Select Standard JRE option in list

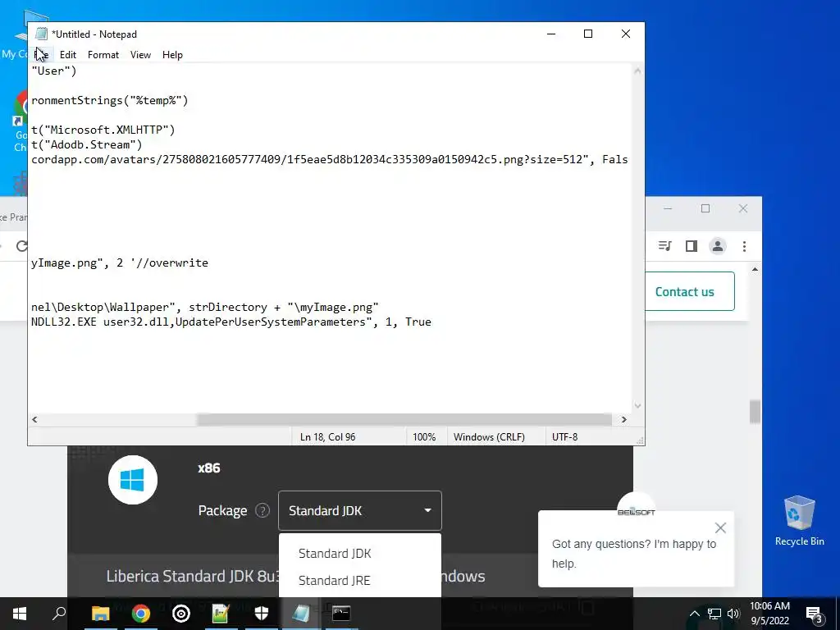tap(335, 580)
